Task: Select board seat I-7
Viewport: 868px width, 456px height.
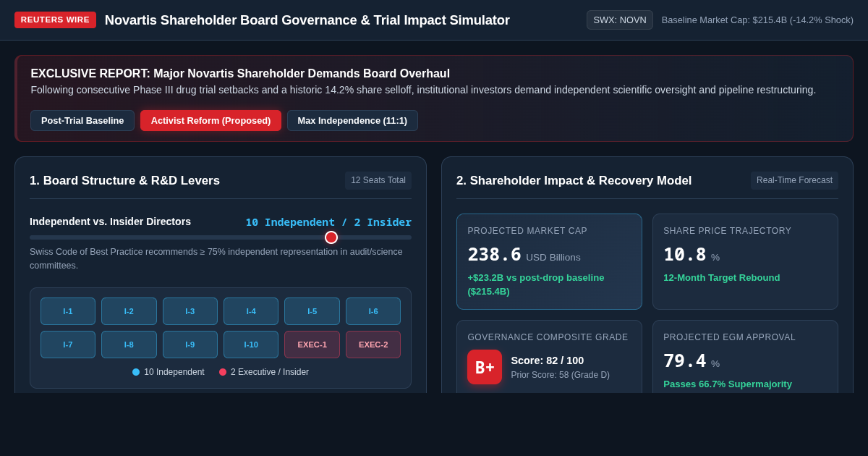Action: click(68, 345)
